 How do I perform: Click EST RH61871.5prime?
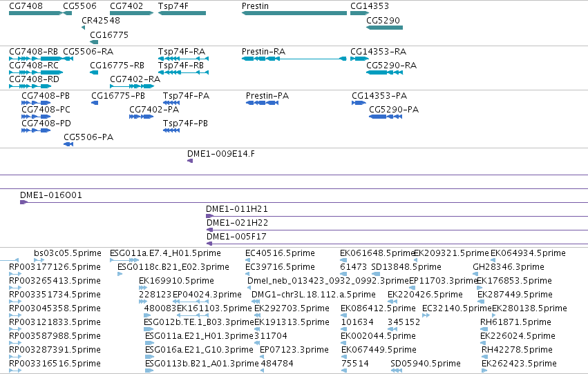pyautogui.click(x=484, y=329)
